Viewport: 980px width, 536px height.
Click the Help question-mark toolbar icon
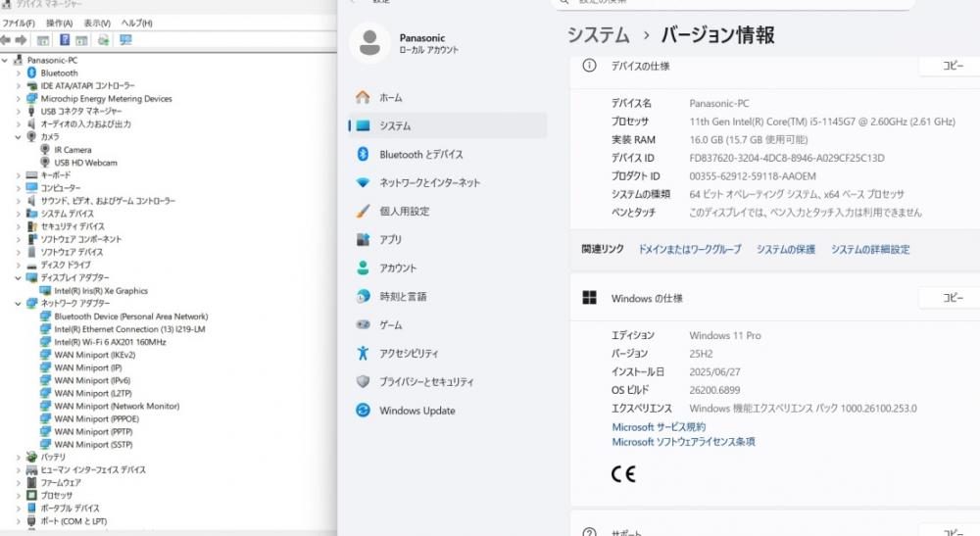[x=65, y=40]
